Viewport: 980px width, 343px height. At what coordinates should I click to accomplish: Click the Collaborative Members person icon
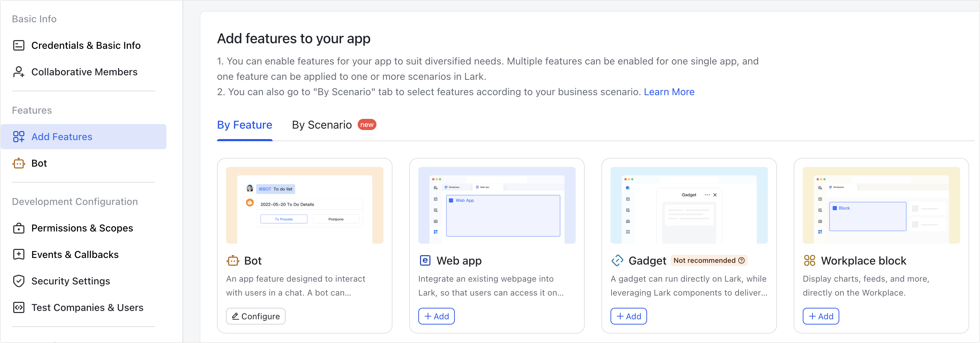coord(19,72)
